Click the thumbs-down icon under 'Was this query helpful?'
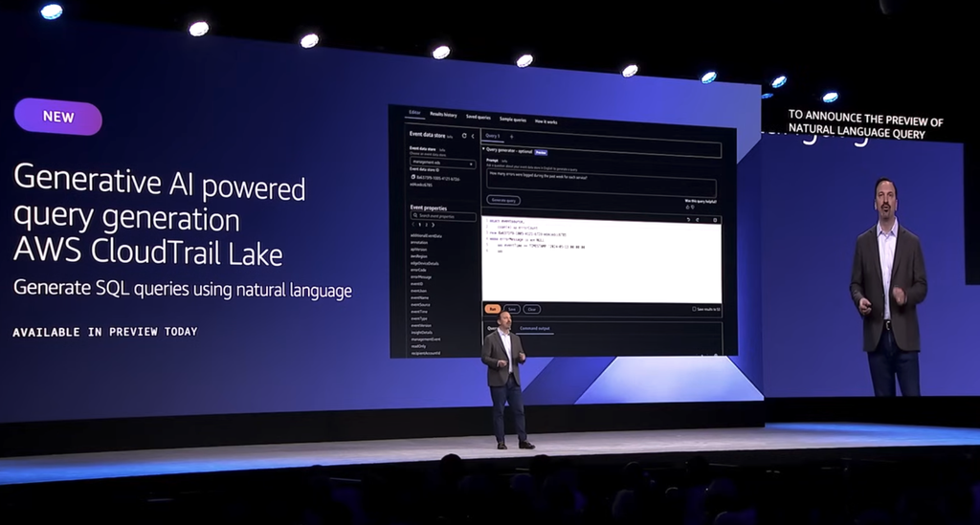The width and height of the screenshot is (980, 525). tap(693, 207)
